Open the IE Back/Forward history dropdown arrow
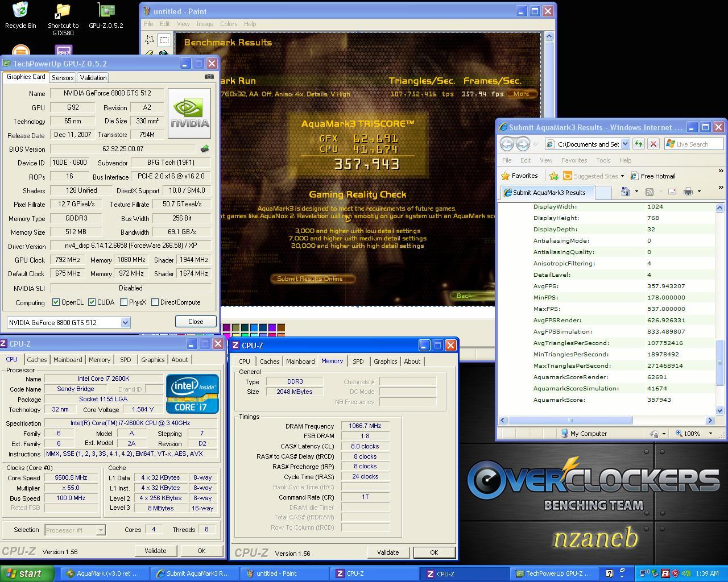 point(535,144)
